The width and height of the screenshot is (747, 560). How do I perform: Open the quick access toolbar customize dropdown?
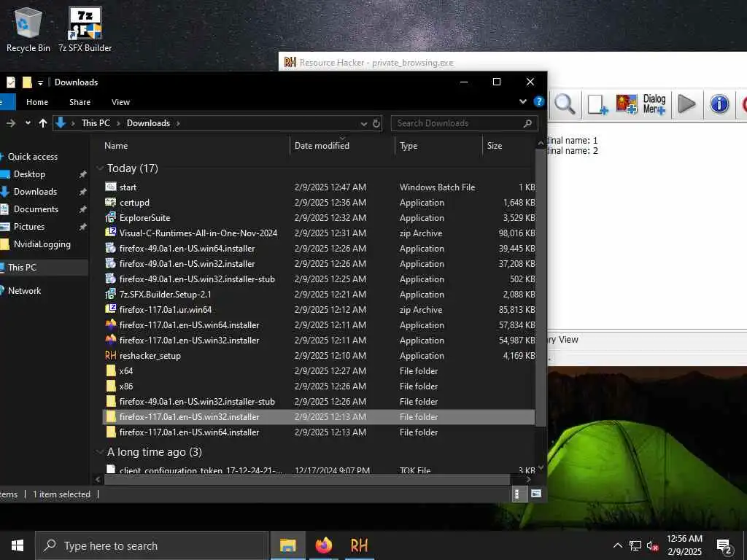[41, 83]
